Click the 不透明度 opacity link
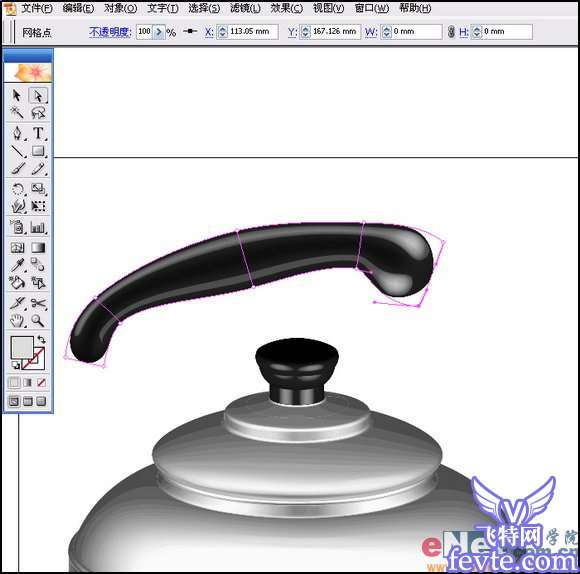This screenshot has height=574, width=580. coord(110,32)
